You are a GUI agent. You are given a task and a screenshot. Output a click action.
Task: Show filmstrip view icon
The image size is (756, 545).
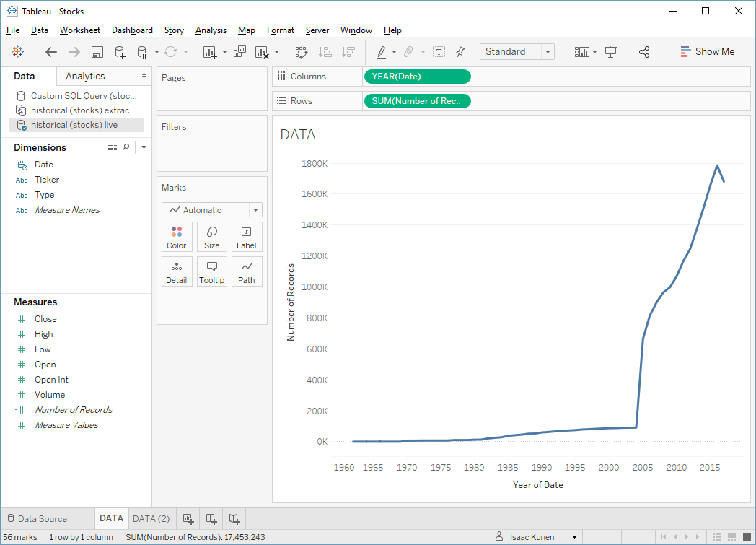click(x=731, y=537)
